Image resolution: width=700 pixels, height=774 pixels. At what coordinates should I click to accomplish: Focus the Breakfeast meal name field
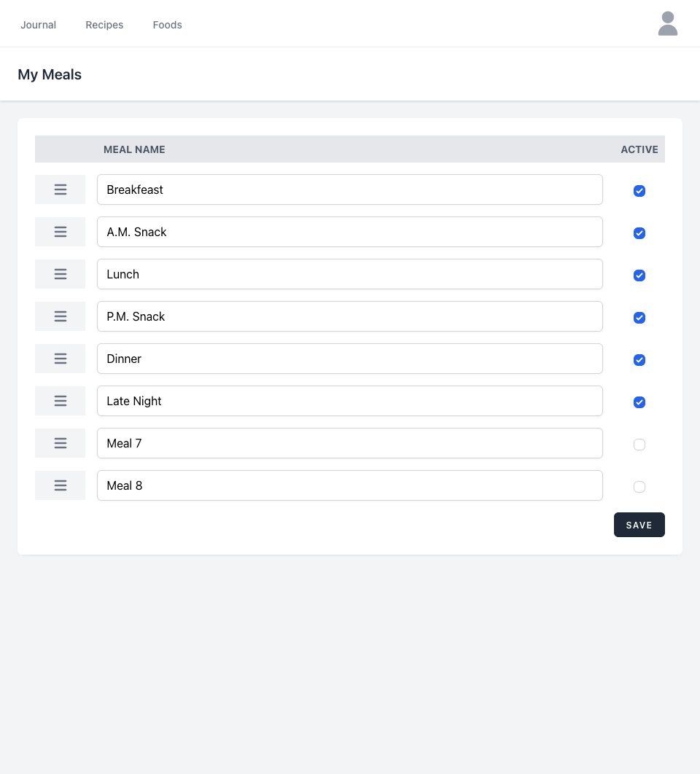pyautogui.click(x=349, y=189)
